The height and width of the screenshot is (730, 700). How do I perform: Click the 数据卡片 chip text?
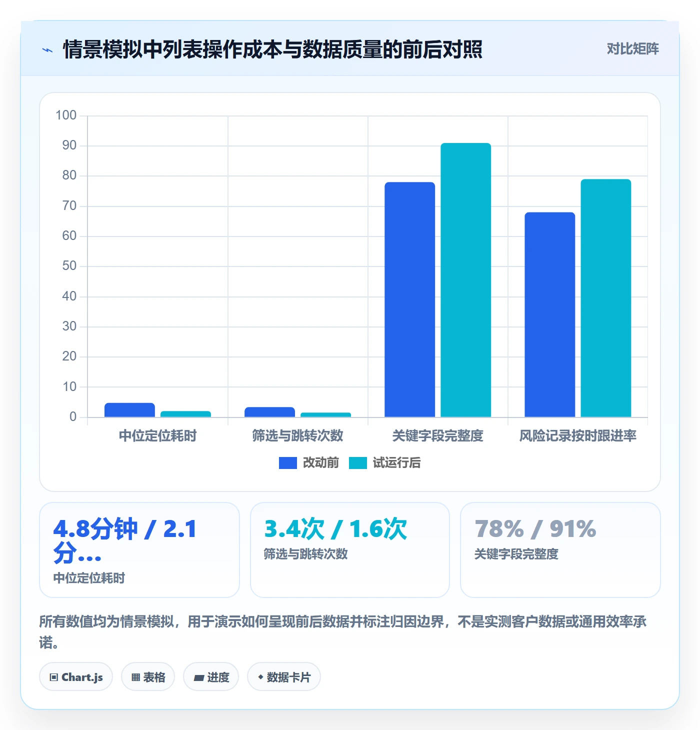(288, 677)
